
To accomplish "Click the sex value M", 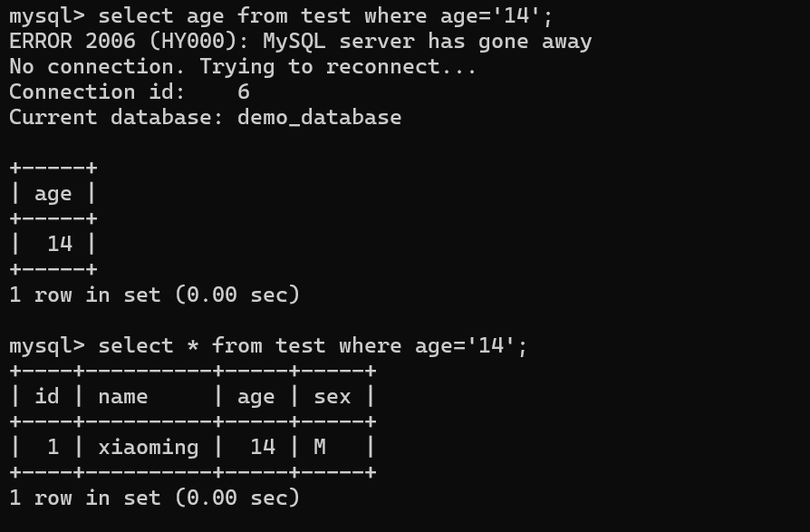I will pos(320,447).
